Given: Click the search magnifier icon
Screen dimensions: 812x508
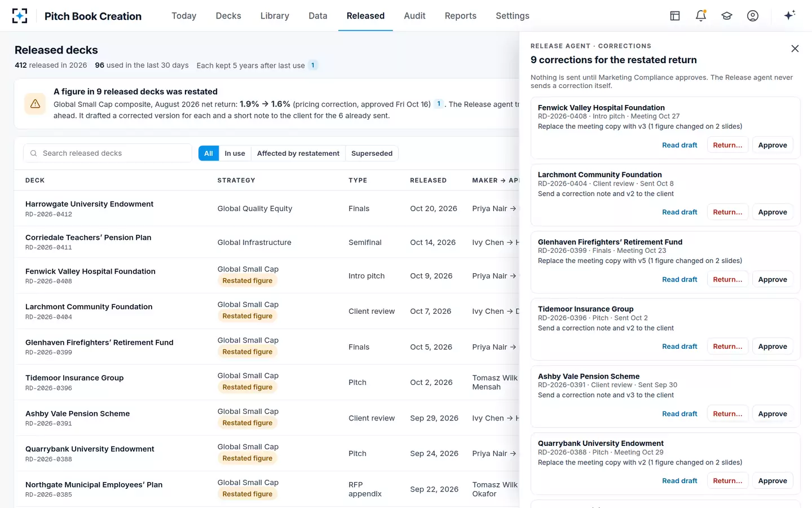Looking at the screenshot, I should point(34,154).
